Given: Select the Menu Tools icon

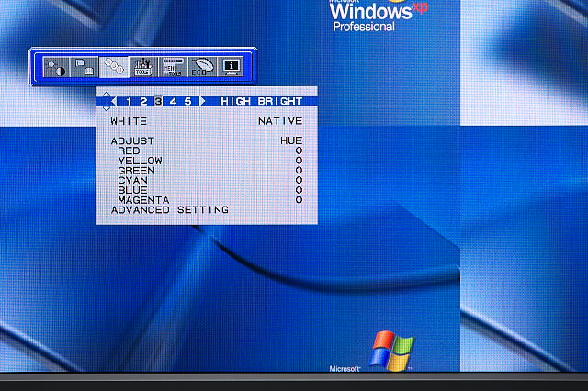Looking at the screenshot, I should [x=172, y=68].
